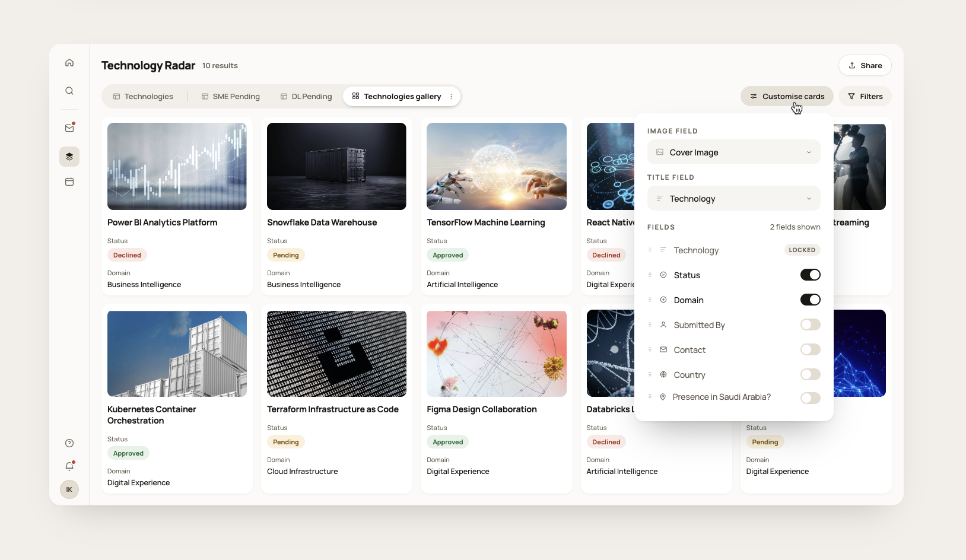Screen dimensions: 966x560
Task: Click the Declined badge on Power BI card
Action: [127, 255]
